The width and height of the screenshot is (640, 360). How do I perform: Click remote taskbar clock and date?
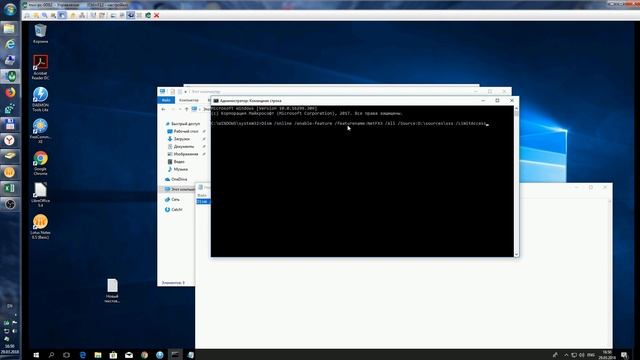click(x=607, y=355)
